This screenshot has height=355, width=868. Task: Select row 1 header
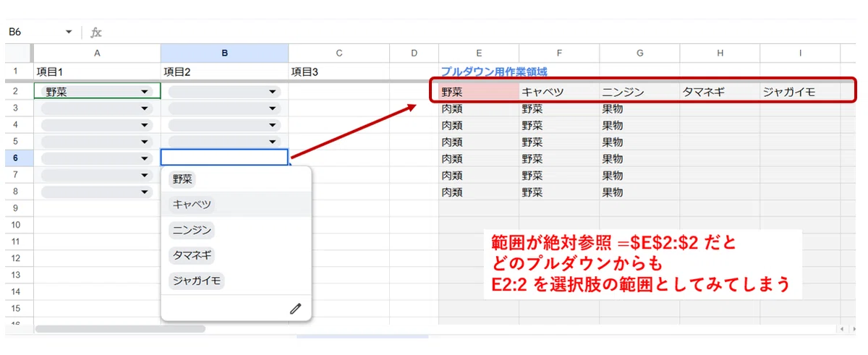tap(15, 72)
